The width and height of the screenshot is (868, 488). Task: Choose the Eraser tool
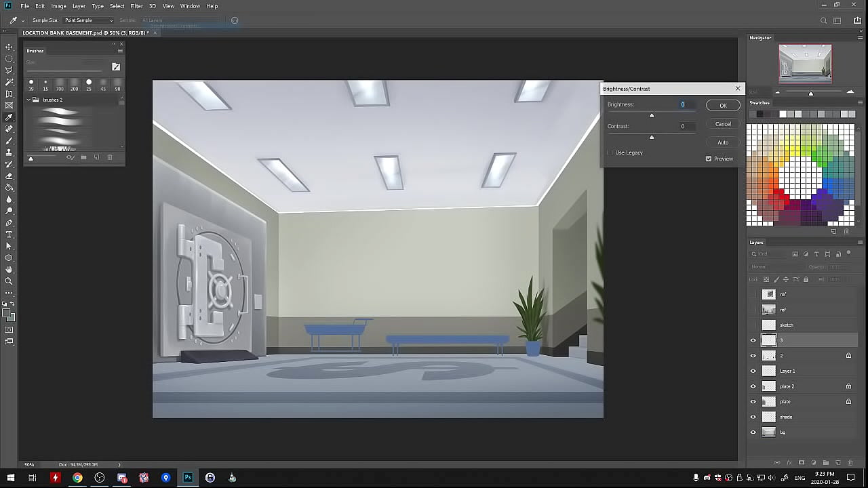(9, 176)
